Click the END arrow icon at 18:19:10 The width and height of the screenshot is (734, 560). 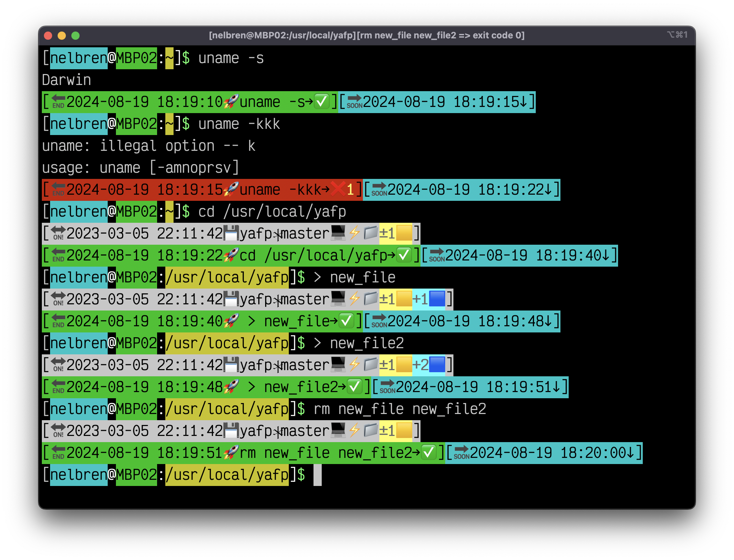58,102
